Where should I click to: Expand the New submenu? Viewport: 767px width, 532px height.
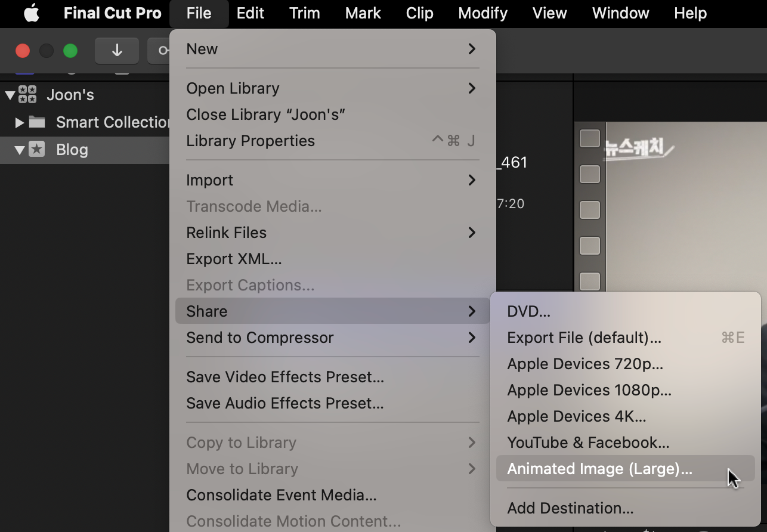333,49
